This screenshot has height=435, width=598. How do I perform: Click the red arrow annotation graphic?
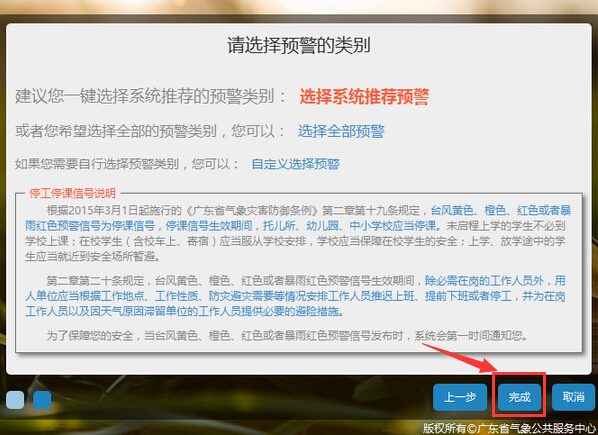click(460, 358)
